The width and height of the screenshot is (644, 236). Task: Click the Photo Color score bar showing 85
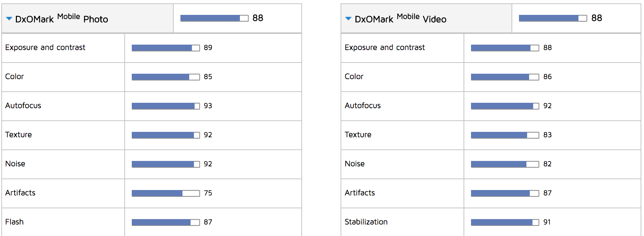tap(166, 77)
